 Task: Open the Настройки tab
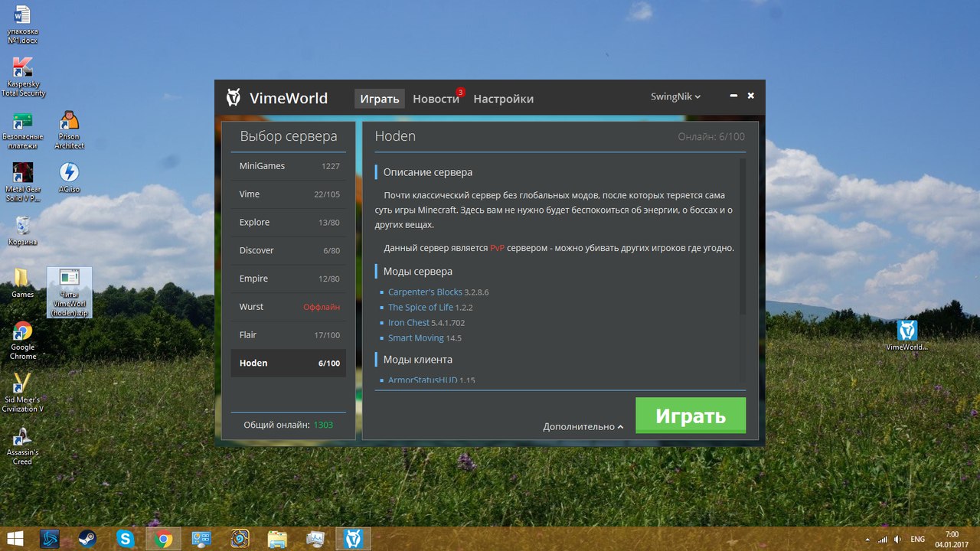click(503, 99)
